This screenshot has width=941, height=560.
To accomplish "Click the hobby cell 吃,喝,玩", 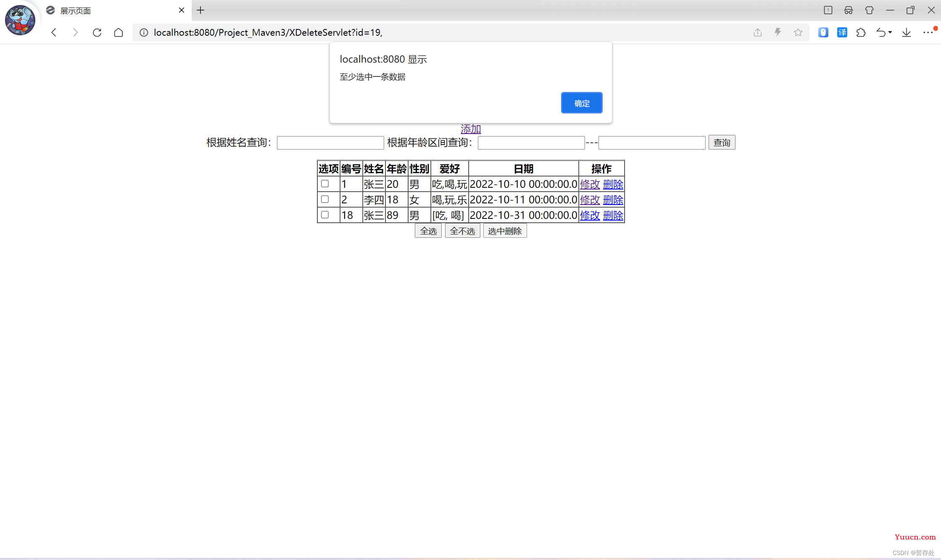I will point(450,184).
